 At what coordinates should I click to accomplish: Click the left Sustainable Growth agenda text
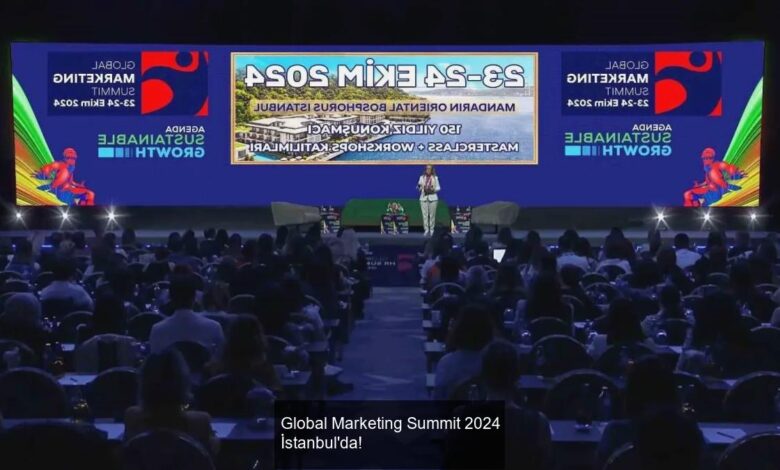tap(151, 141)
